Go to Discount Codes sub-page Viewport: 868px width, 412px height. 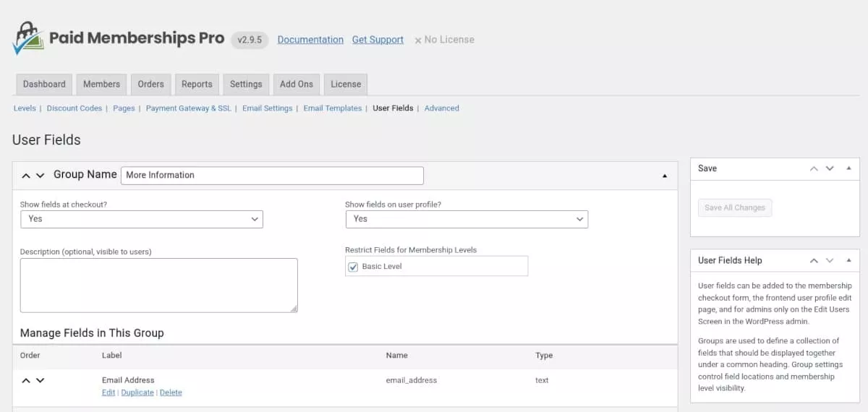coord(75,108)
